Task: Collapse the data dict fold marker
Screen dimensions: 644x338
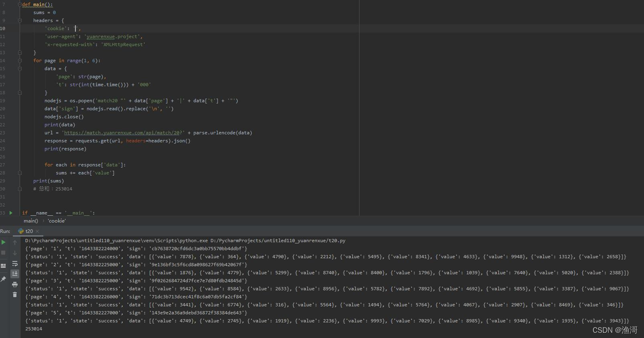Action: pos(20,69)
